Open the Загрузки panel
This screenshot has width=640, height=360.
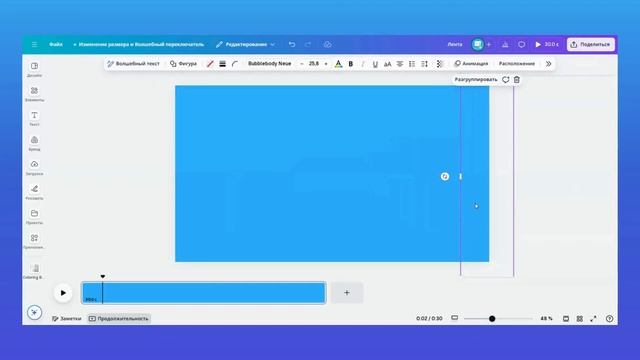[x=34, y=168]
